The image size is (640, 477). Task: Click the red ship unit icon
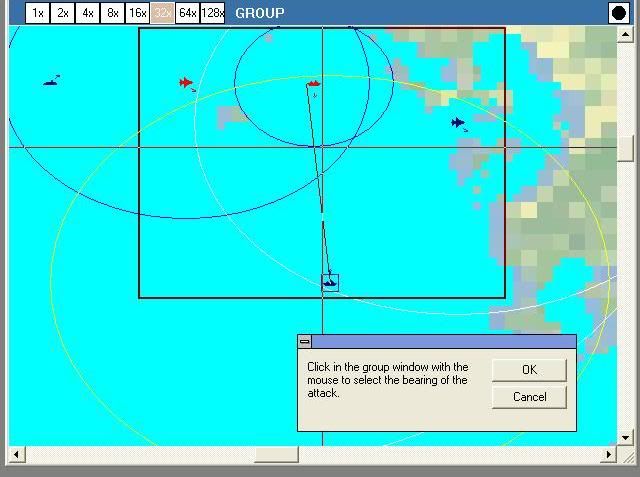click(x=313, y=84)
